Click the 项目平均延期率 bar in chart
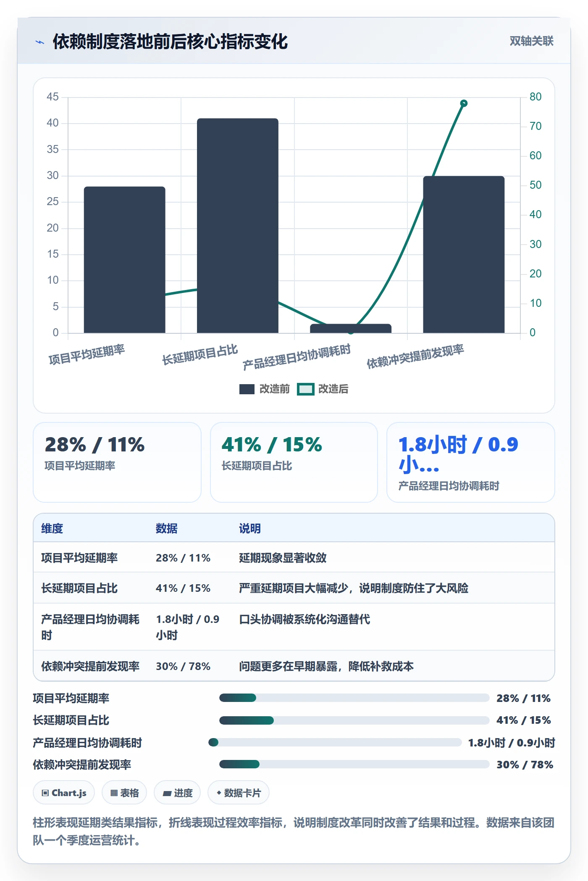This screenshot has width=588, height=881. [125, 260]
